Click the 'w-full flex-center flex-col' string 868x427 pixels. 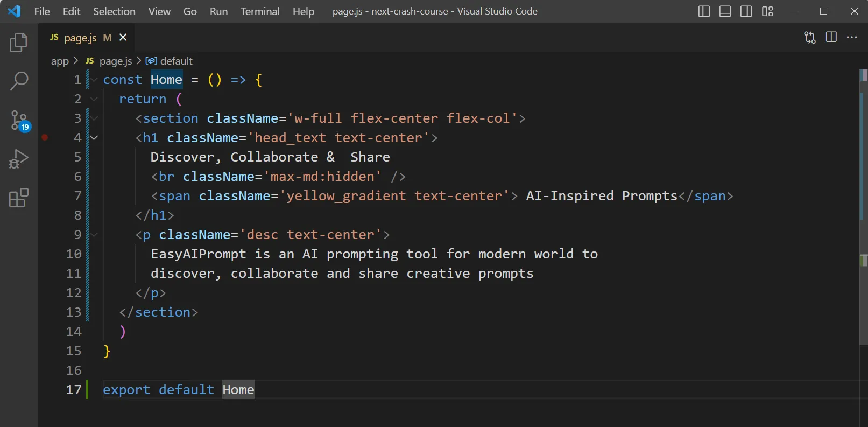coord(403,118)
